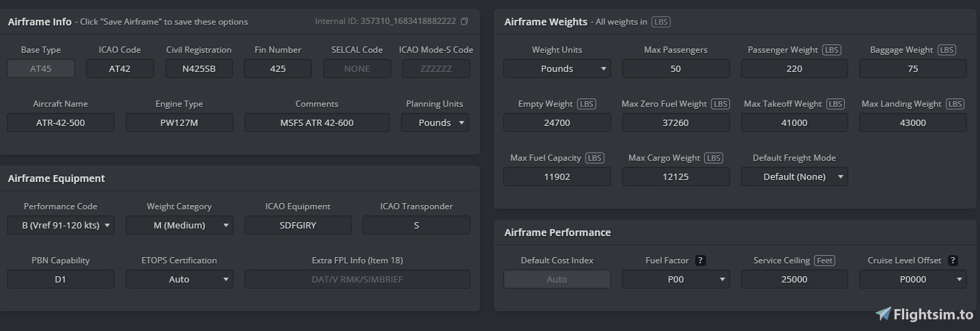Screen dimensions: 980x331
Task: Click the ICAO Mode-S Code field
Action: pyautogui.click(x=436, y=68)
